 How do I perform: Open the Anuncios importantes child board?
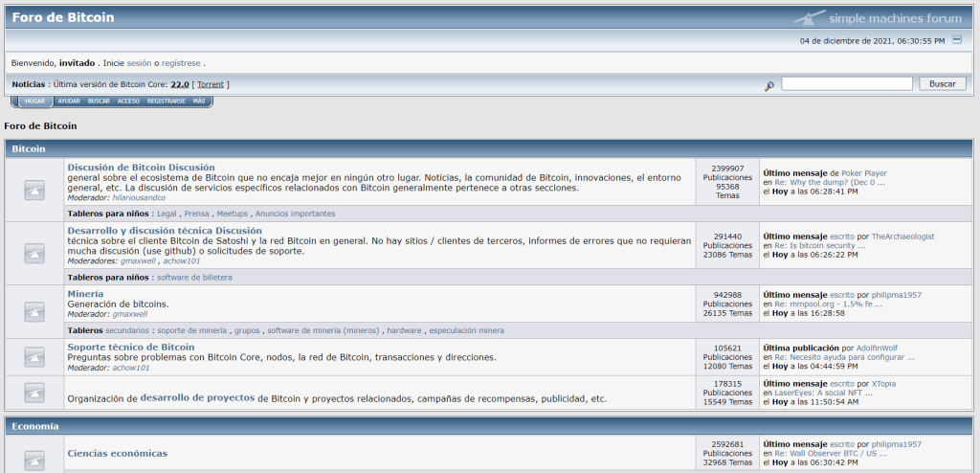tap(295, 214)
